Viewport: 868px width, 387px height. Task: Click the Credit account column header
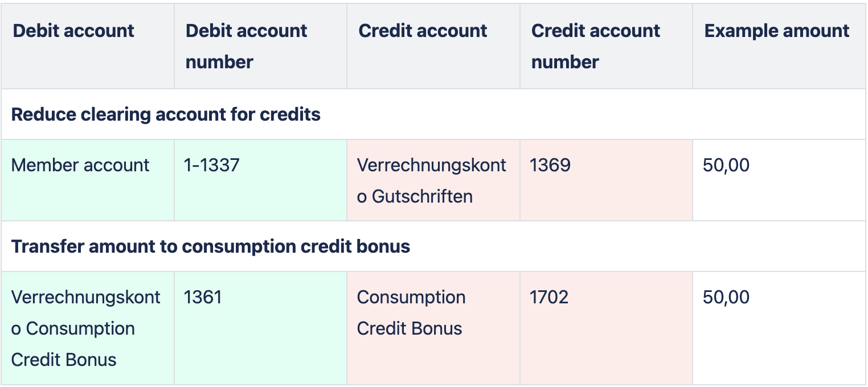pyautogui.click(x=433, y=46)
